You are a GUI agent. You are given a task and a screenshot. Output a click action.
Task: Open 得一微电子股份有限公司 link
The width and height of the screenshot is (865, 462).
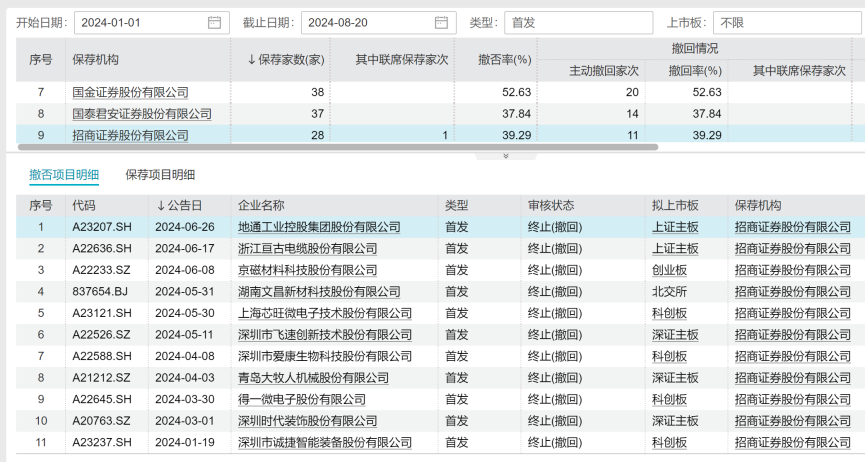click(x=302, y=399)
